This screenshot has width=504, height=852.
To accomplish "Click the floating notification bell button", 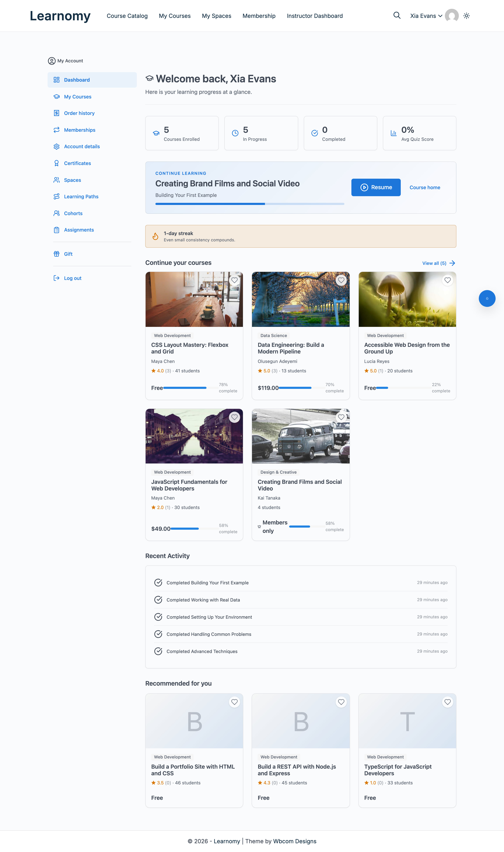I will [x=487, y=298].
